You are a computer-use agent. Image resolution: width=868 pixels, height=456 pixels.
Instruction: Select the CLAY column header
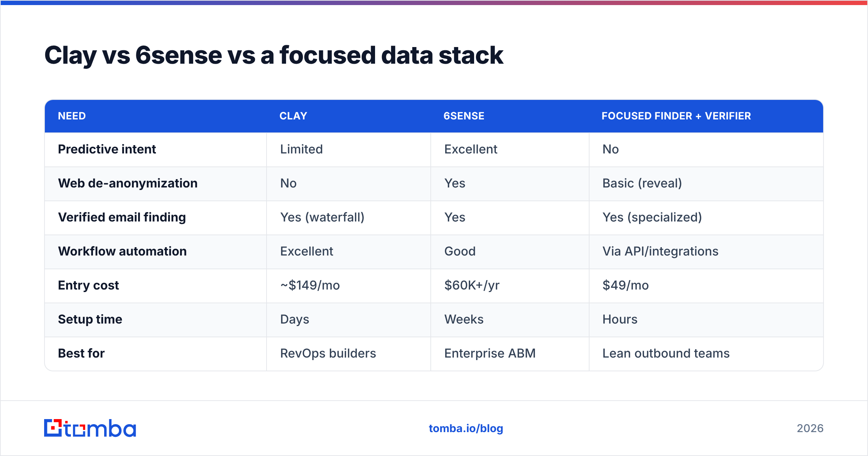point(293,116)
